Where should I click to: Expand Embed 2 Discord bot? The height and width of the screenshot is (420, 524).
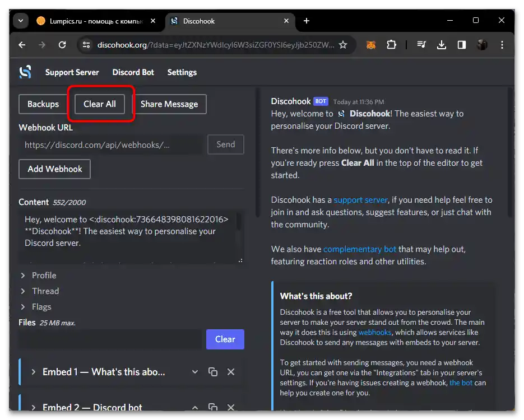(x=87, y=407)
